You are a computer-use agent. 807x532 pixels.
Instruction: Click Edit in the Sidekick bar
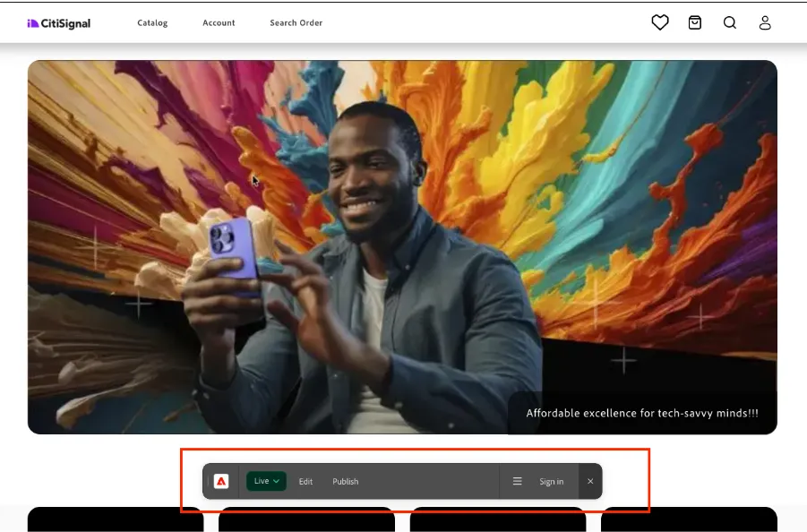tap(305, 482)
